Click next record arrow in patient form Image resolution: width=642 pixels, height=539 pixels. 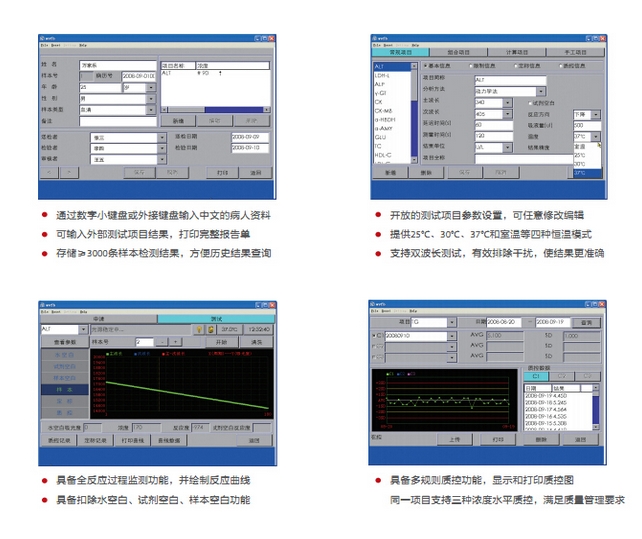click(x=70, y=172)
